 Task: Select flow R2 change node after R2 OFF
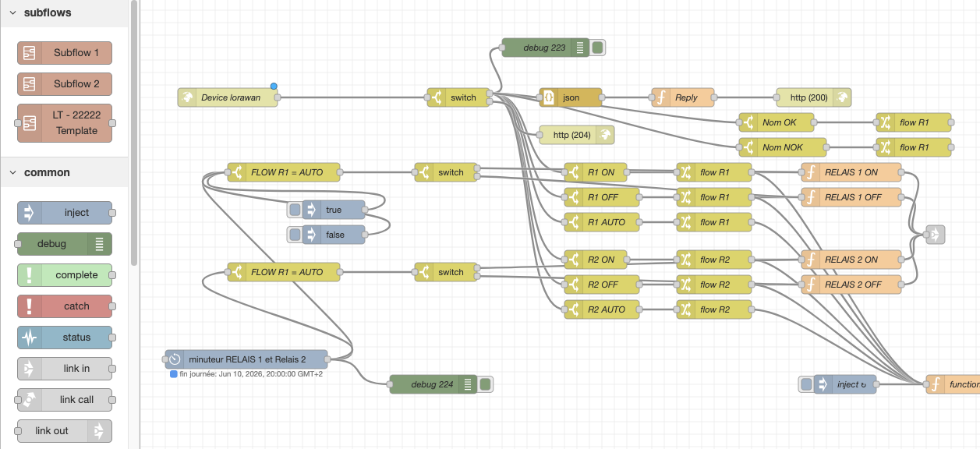pyautogui.click(x=714, y=285)
